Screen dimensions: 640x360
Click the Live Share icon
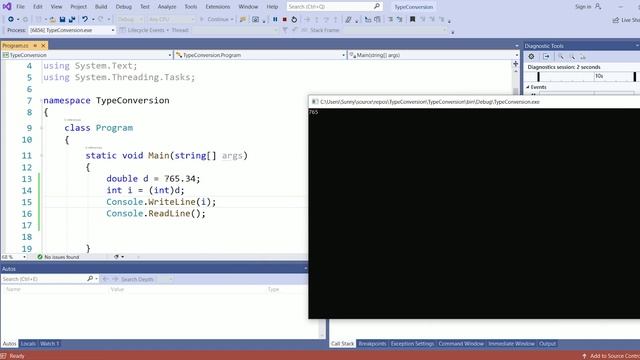tap(616, 20)
